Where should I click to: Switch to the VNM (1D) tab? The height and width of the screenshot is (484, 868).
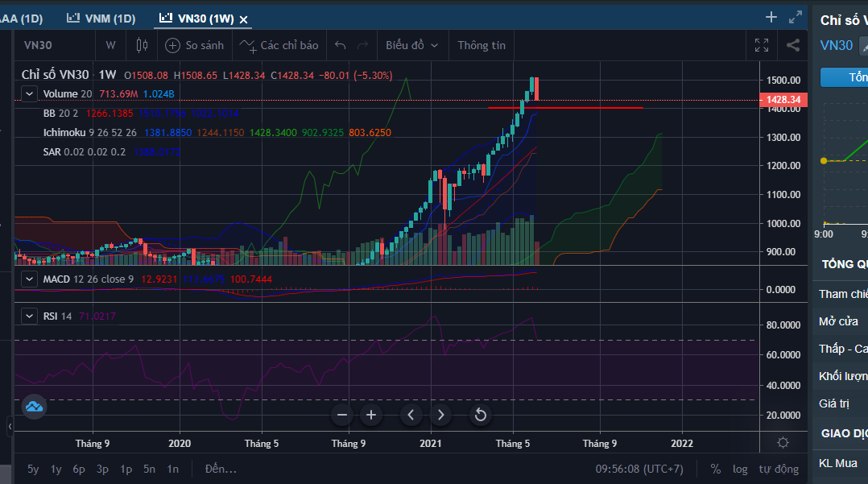coord(101,18)
